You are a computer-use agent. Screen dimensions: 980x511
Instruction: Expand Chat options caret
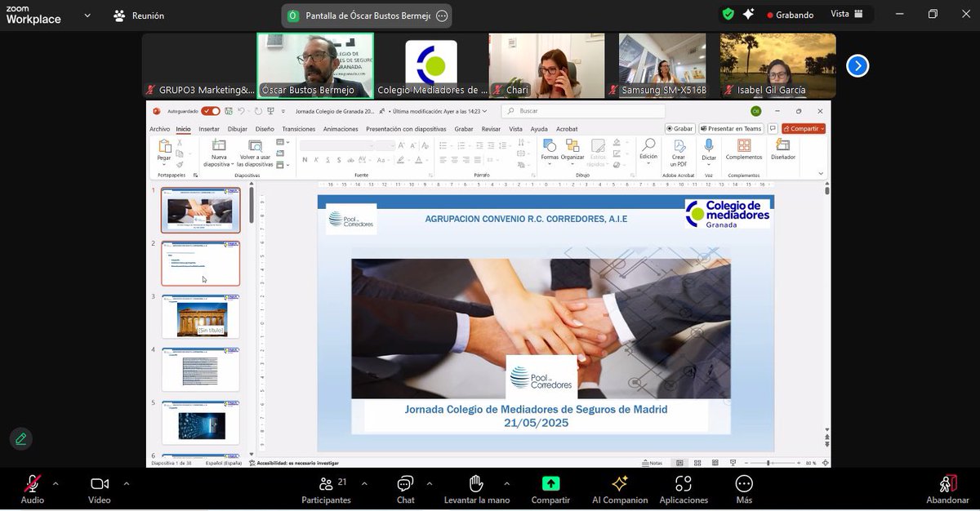coord(430,483)
